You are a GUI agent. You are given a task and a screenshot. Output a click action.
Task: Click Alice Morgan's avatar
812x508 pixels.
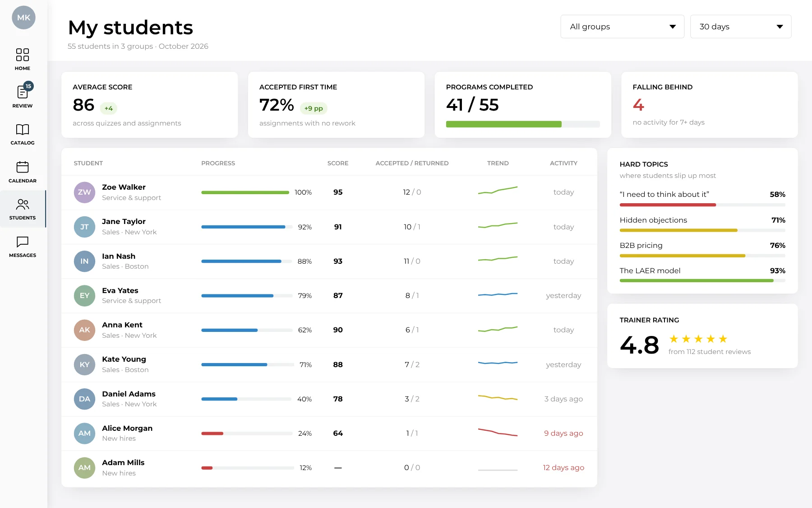(84, 433)
